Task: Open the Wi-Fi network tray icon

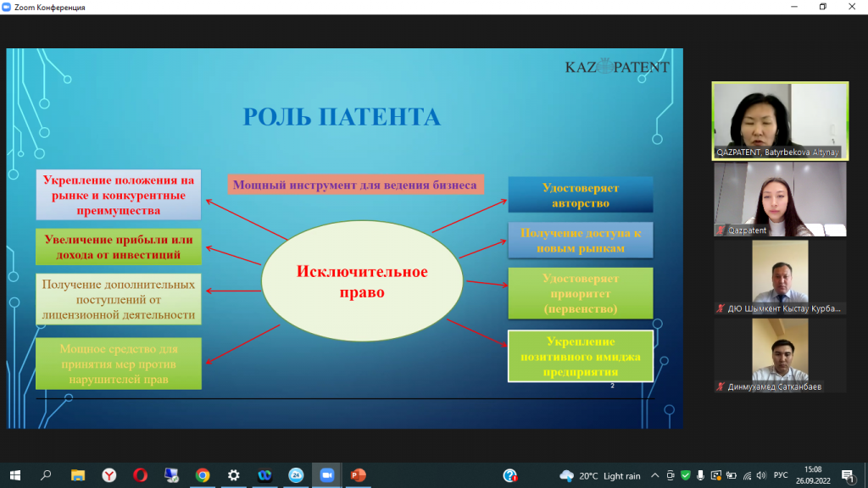Action: pos(747,475)
